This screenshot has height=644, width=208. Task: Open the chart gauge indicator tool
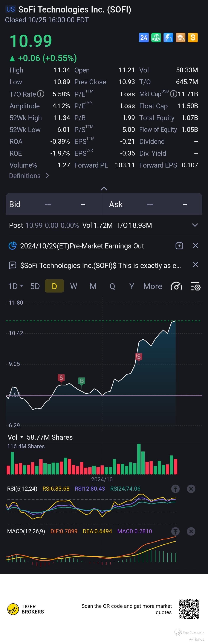[x=176, y=286]
